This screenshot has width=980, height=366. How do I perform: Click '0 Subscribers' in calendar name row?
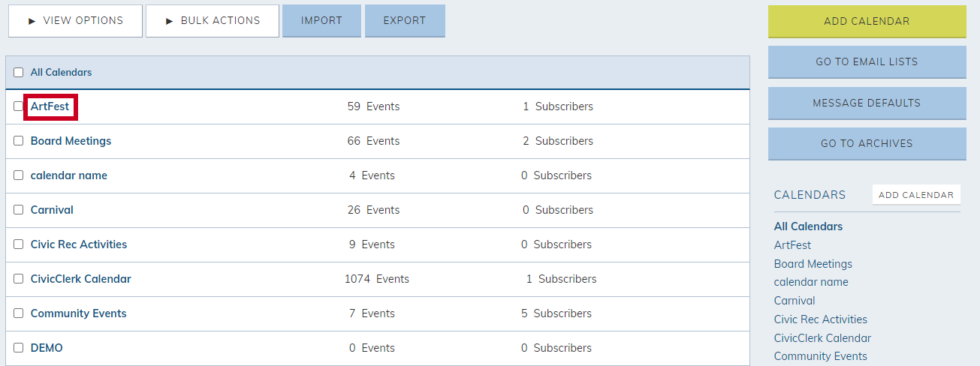tap(556, 175)
